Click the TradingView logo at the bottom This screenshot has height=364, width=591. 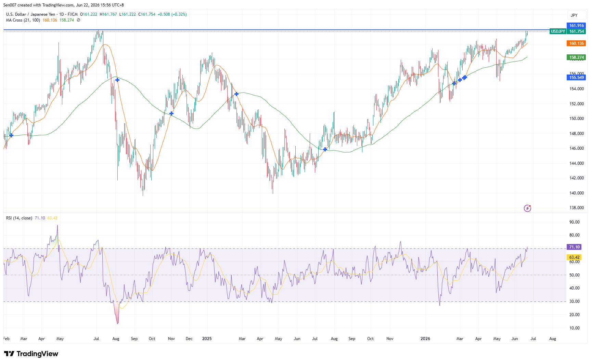tap(31, 354)
